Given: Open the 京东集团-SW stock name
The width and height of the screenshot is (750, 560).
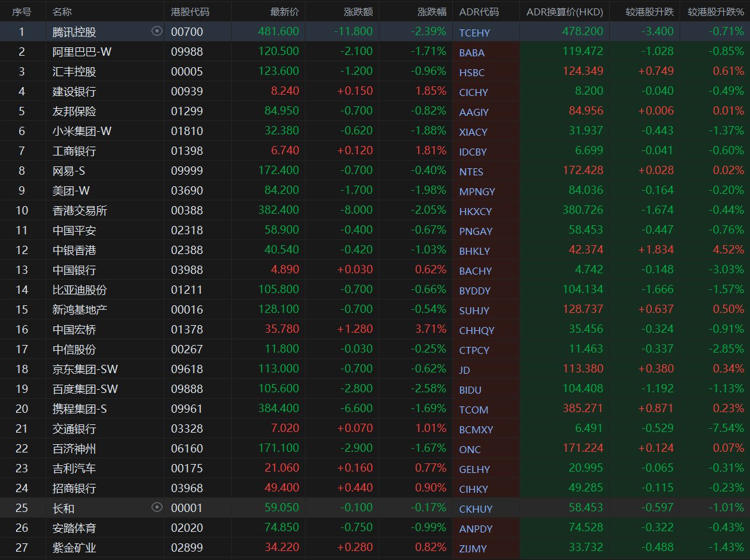Looking at the screenshot, I should click(x=85, y=369).
